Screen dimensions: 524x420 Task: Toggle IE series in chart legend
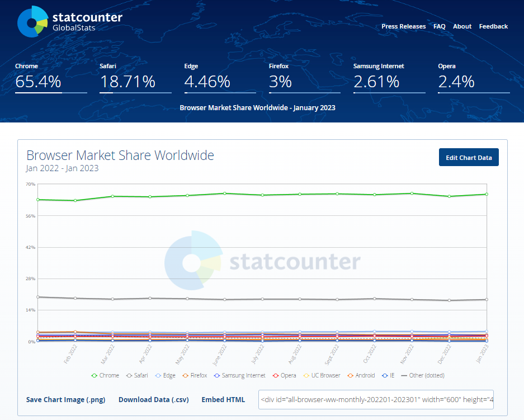(388, 376)
